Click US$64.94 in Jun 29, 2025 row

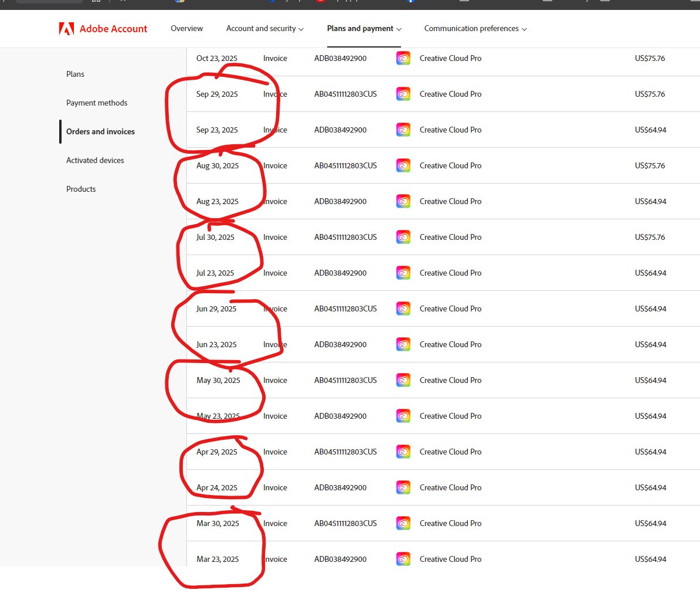click(650, 308)
